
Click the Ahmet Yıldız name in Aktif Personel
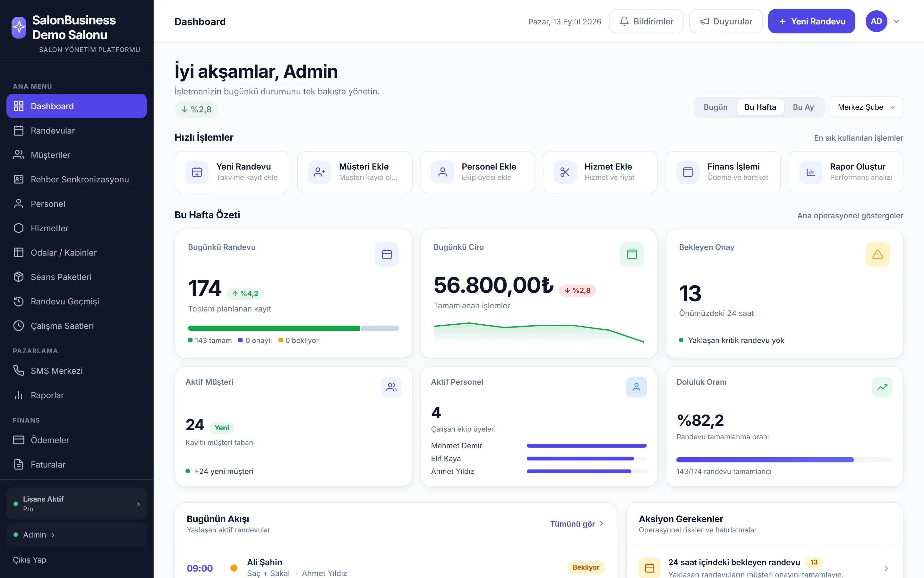[452, 471]
